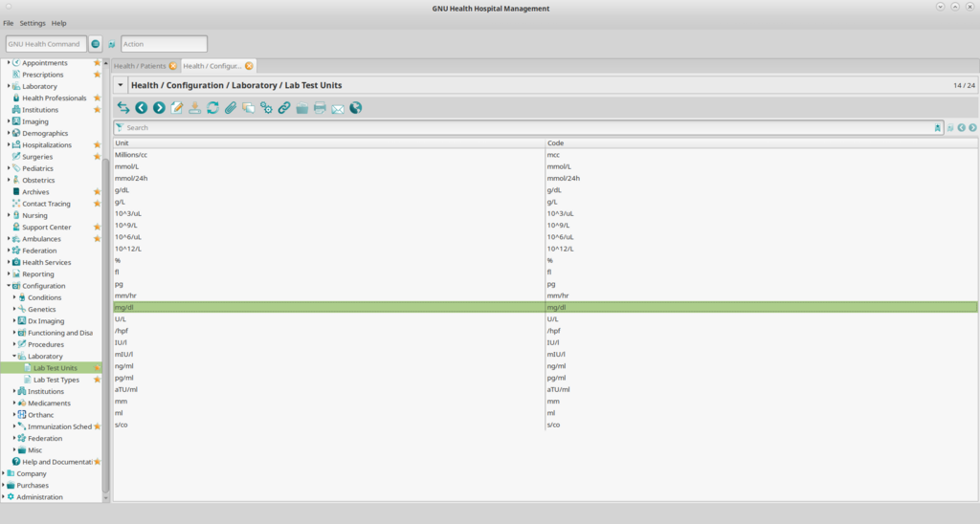Switch to Health / Patients tab
The height and width of the screenshot is (524, 980).
[140, 66]
